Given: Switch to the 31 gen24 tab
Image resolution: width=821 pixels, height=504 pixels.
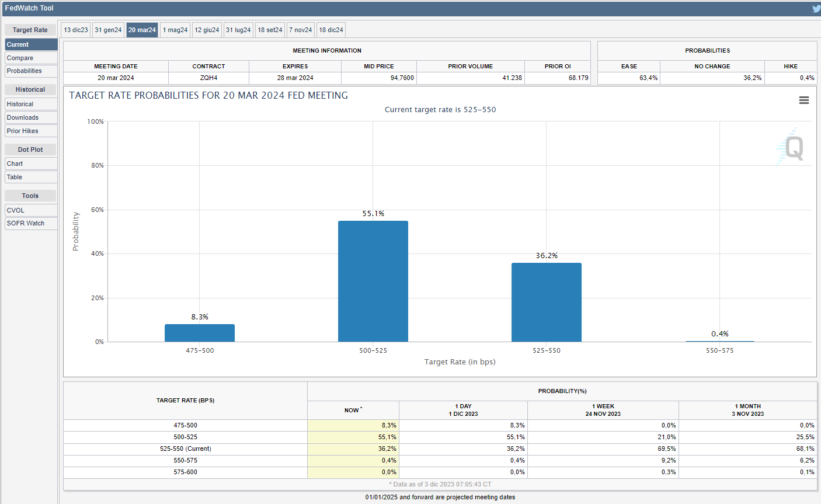Looking at the screenshot, I should pos(108,30).
